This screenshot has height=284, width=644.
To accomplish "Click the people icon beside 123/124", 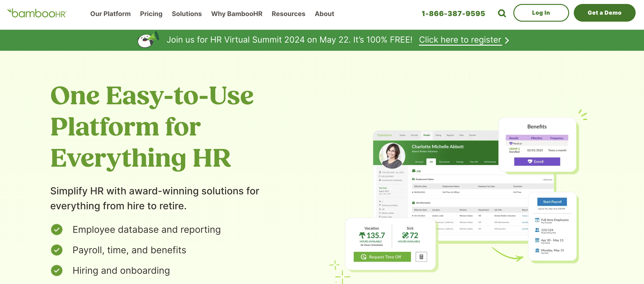I will (x=537, y=230).
